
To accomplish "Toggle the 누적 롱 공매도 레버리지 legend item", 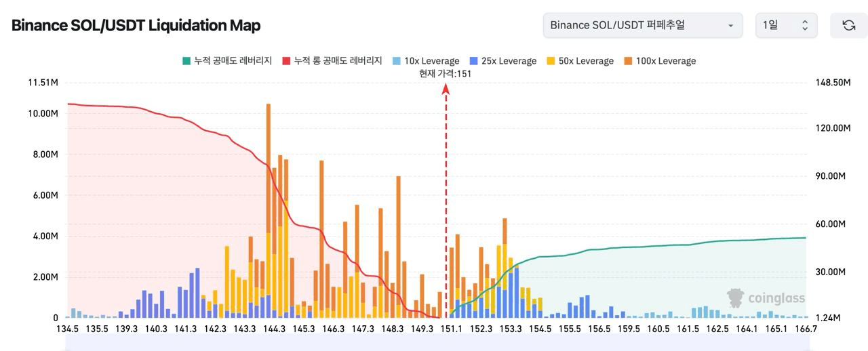I will (x=332, y=61).
